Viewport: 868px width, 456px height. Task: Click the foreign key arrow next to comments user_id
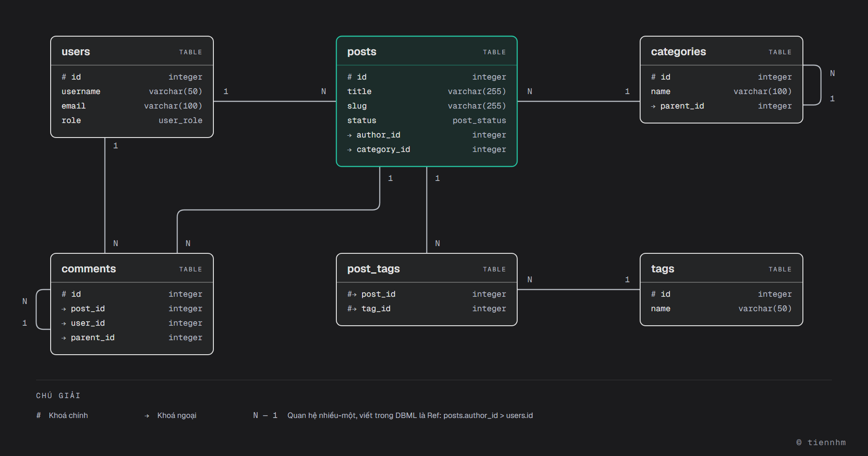(64, 323)
